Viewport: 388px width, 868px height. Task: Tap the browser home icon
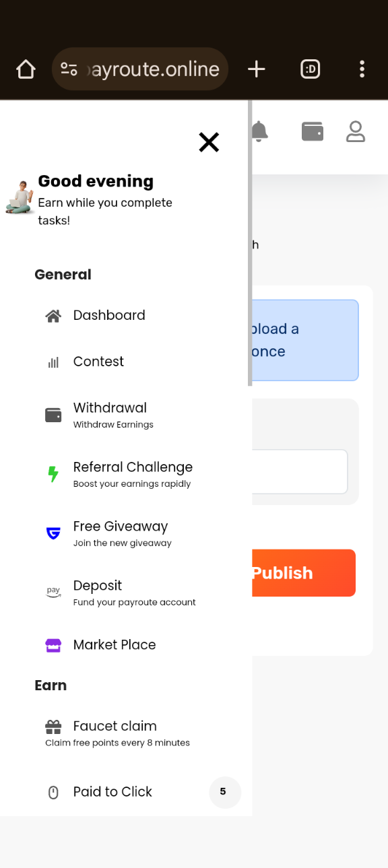[x=26, y=69]
